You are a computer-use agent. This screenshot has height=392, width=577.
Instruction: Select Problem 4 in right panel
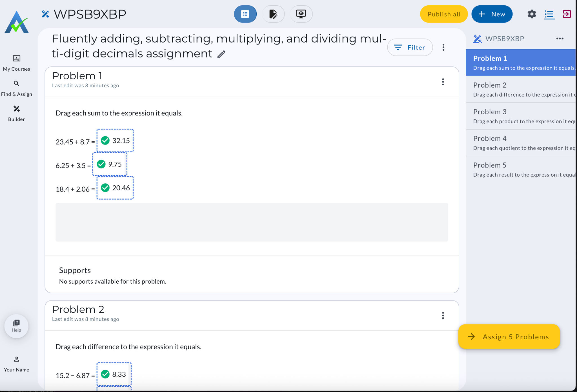[x=521, y=143]
